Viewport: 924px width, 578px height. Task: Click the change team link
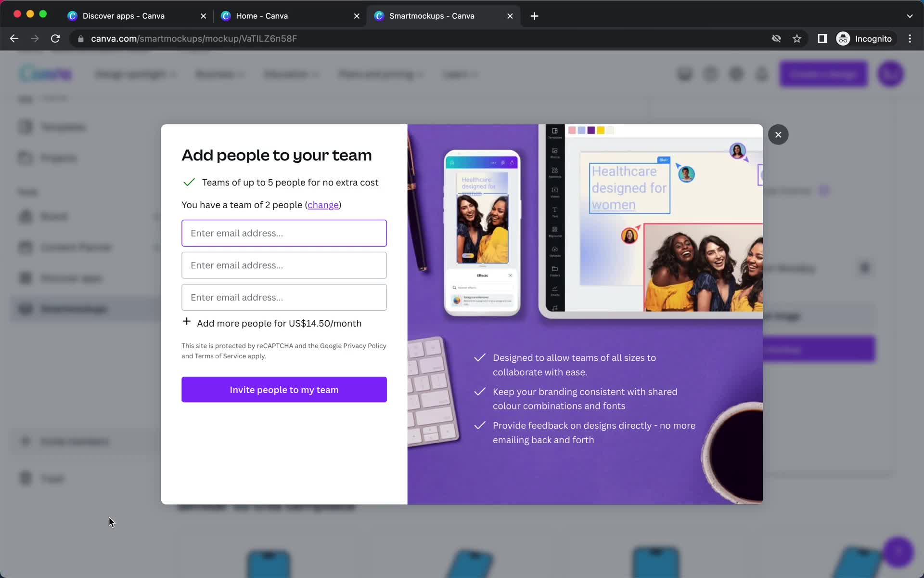[322, 205]
